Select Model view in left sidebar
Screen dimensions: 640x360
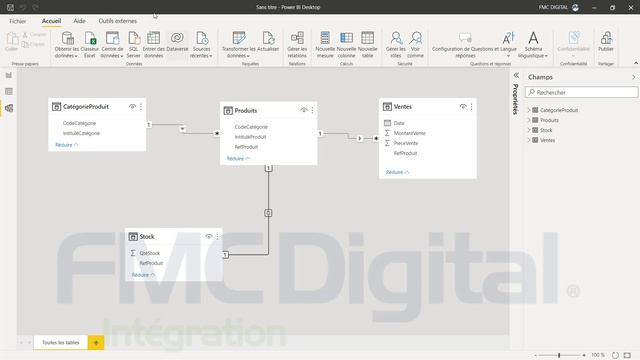[x=9, y=108]
